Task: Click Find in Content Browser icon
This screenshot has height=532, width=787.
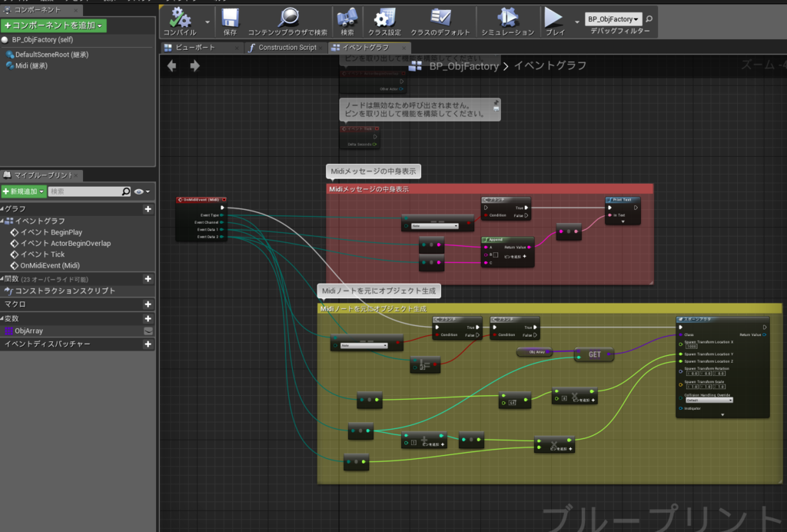Action: [x=288, y=18]
